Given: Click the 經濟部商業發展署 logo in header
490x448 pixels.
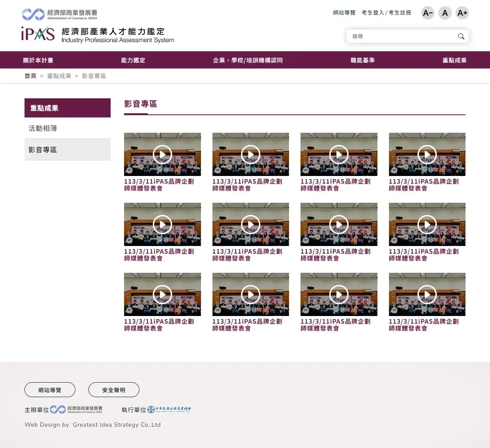Looking at the screenshot, I should 60,14.
